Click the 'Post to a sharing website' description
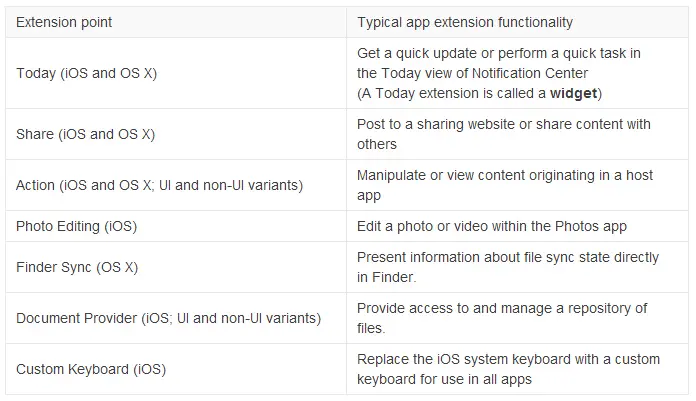Viewport: 696px width, 401px height. click(x=503, y=134)
